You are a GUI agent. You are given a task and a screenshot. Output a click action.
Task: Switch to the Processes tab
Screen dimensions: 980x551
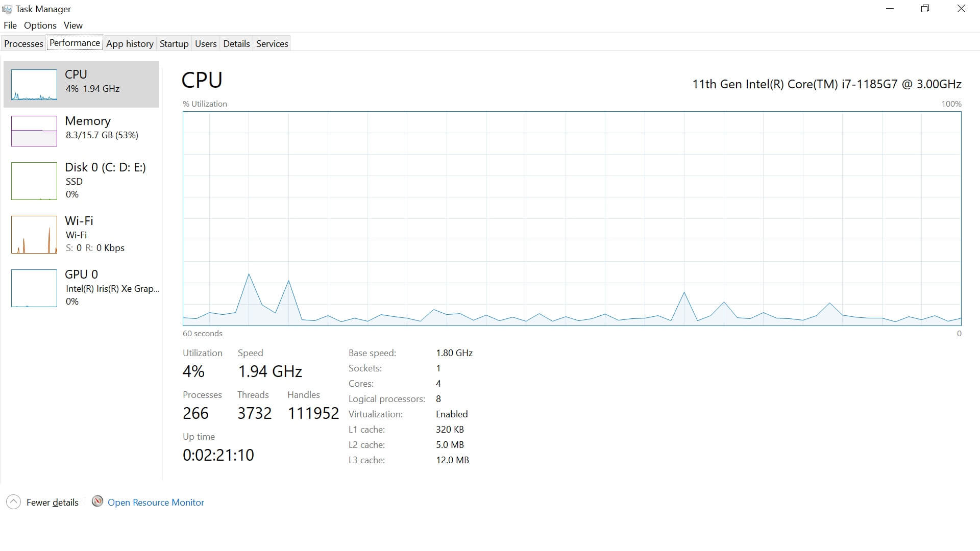pyautogui.click(x=23, y=44)
